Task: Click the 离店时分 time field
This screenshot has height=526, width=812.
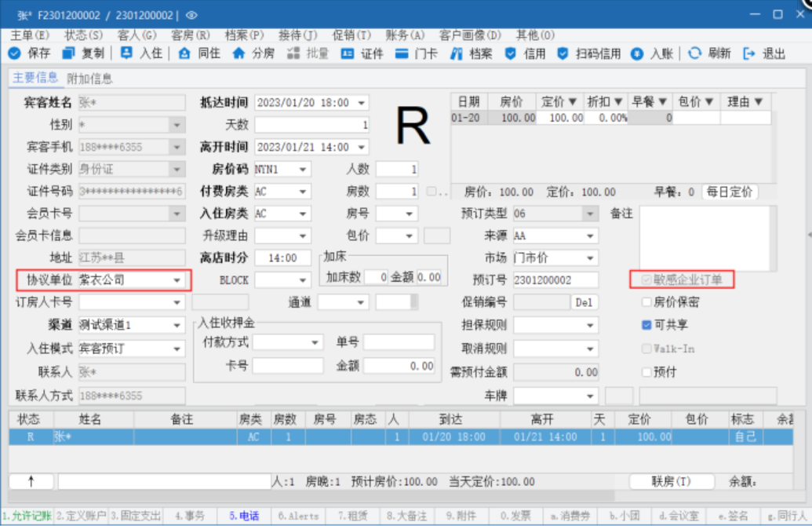Action: 282,258
